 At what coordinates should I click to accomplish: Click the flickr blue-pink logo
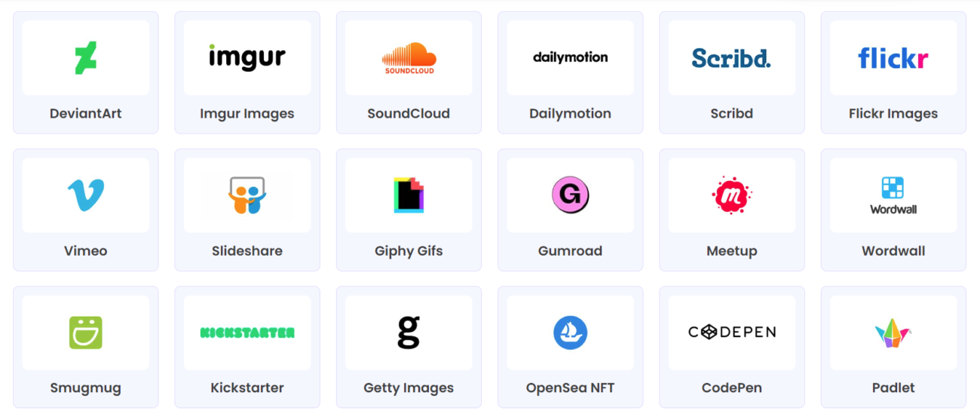[893, 57]
